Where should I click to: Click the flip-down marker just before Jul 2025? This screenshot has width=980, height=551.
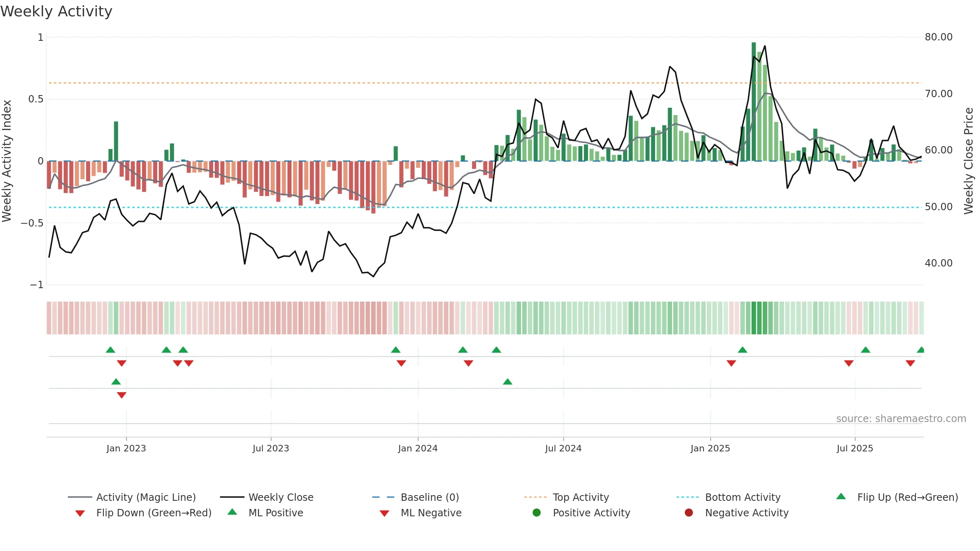pyautogui.click(x=849, y=363)
